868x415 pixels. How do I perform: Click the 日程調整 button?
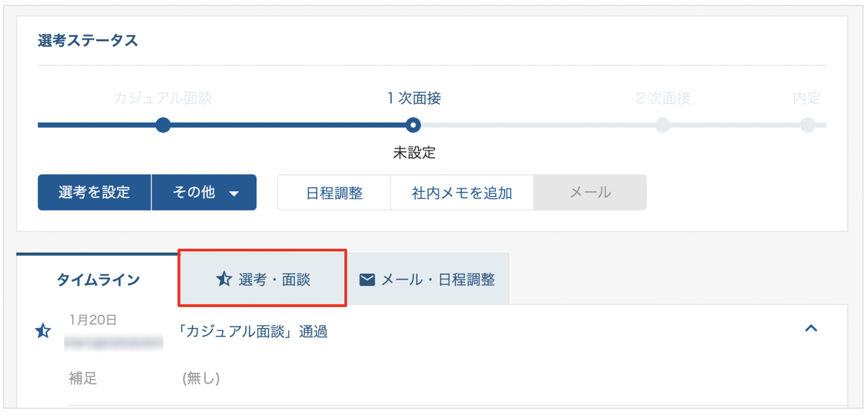pos(334,193)
